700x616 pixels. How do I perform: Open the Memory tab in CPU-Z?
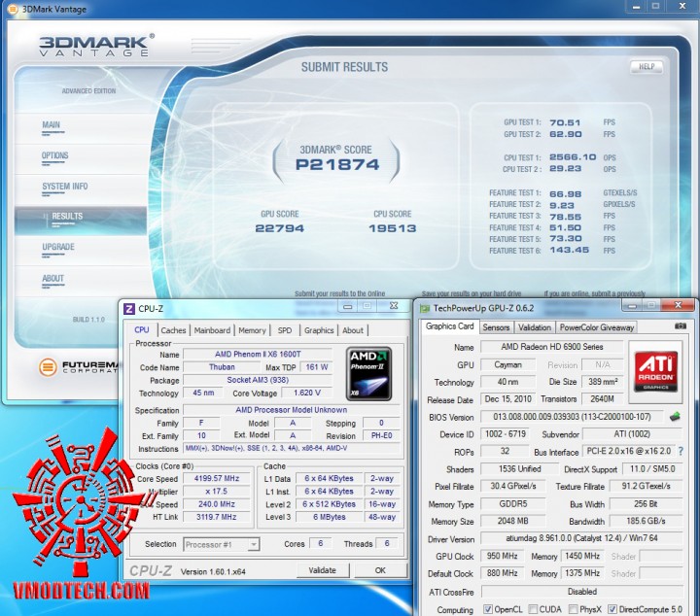coord(252,330)
